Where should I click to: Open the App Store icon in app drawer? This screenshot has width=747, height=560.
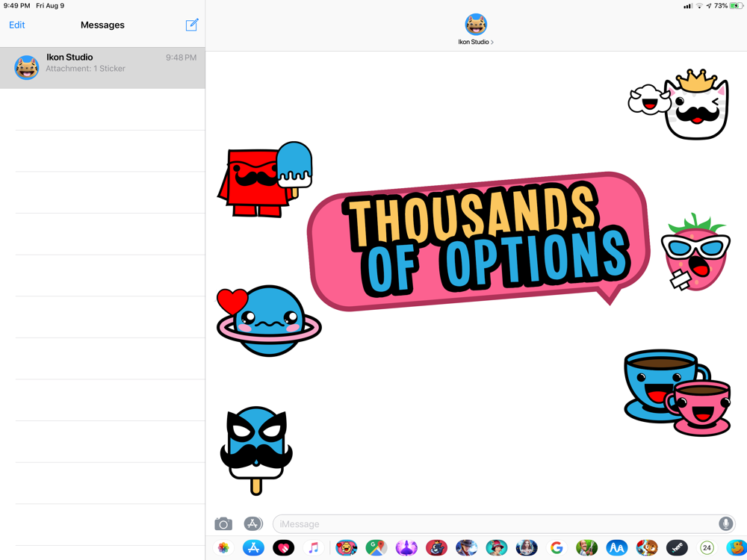click(253, 548)
